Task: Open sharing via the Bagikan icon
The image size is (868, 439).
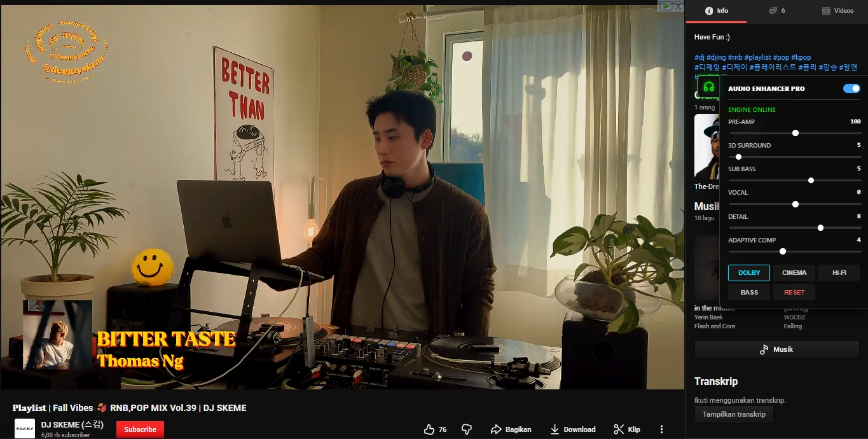Action: [x=495, y=429]
